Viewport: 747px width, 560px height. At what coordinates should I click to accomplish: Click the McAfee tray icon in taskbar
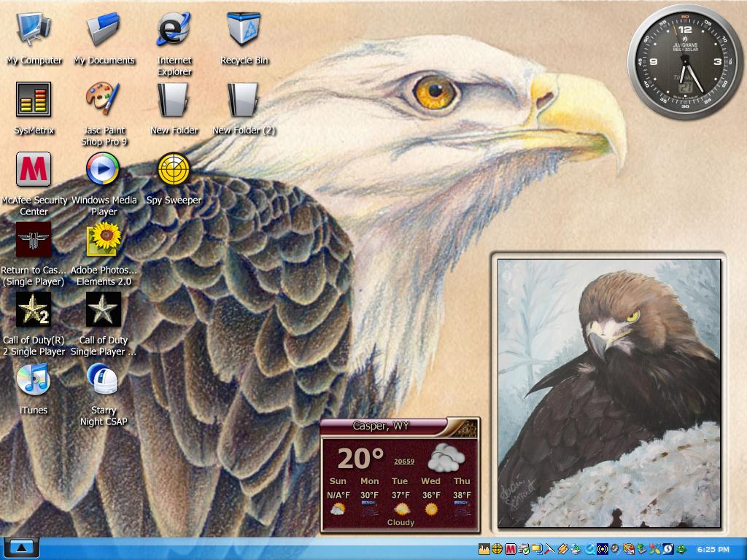click(510, 549)
